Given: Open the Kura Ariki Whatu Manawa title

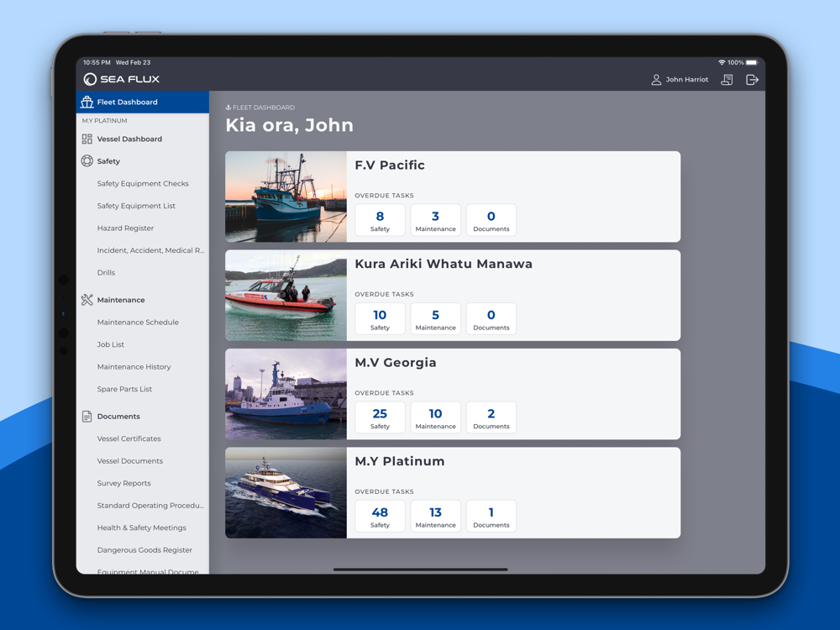Looking at the screenshot, I should (x=444, y=264).
